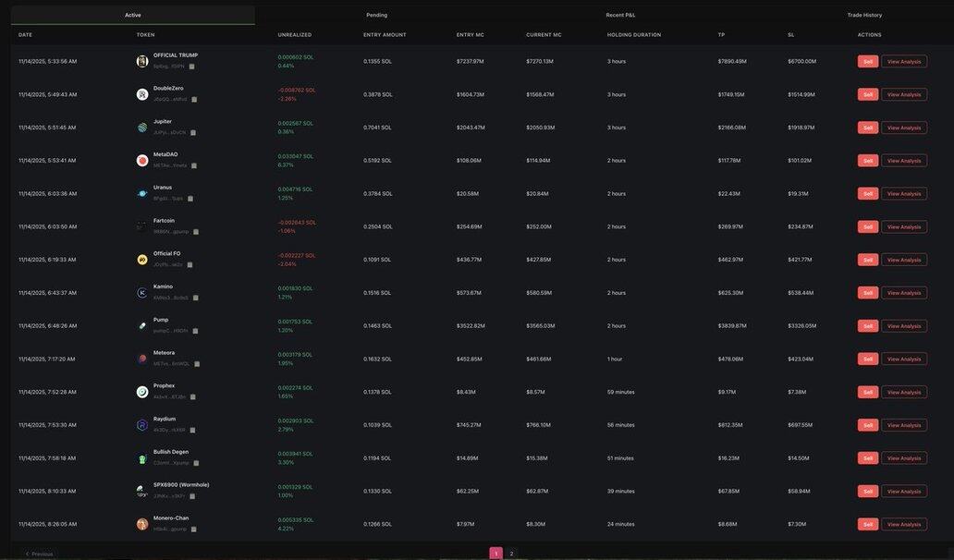Click the Previous page link
This screenshot has height=560, width=954.
pyautogui.click(x=39, y=554)
